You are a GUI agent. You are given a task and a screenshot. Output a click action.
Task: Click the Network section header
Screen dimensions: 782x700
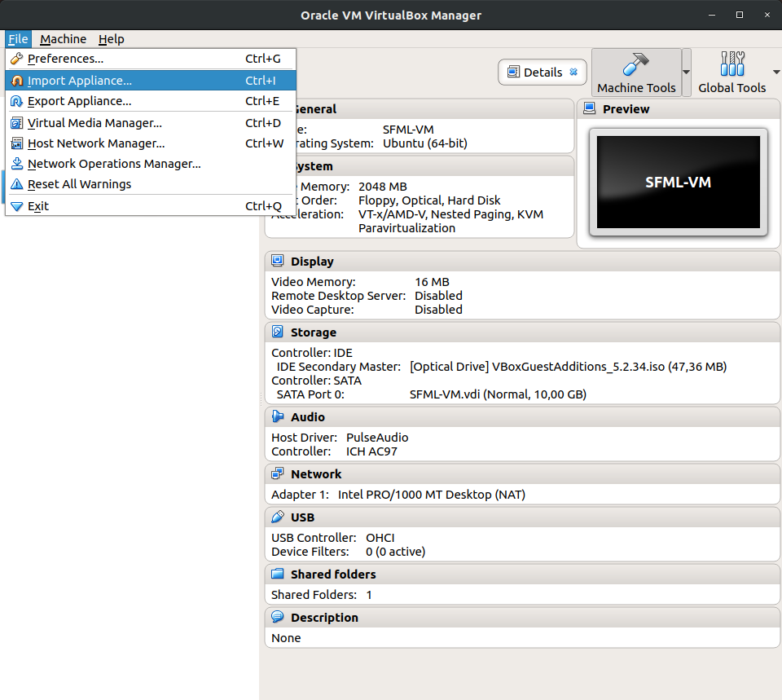[316, 474]
